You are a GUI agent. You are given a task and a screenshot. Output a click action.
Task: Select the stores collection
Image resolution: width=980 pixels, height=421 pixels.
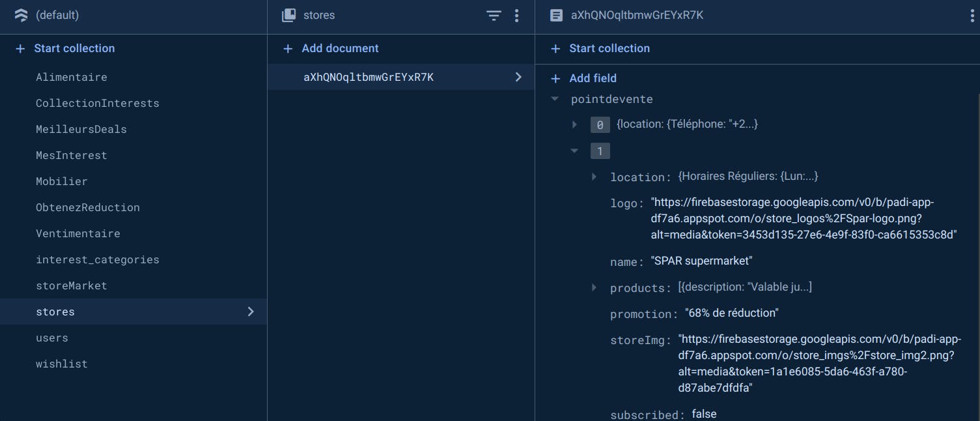[133, 312]
